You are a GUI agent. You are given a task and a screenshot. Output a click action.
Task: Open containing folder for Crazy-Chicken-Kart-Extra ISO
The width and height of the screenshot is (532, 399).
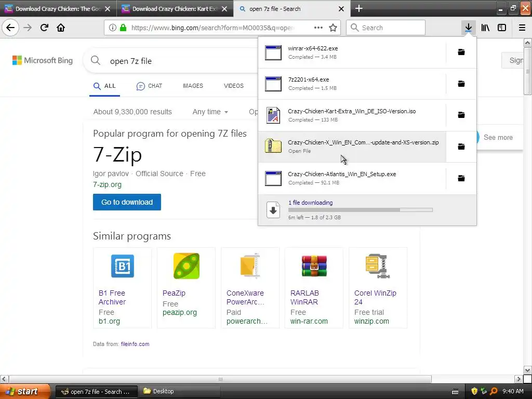[461, 115]
